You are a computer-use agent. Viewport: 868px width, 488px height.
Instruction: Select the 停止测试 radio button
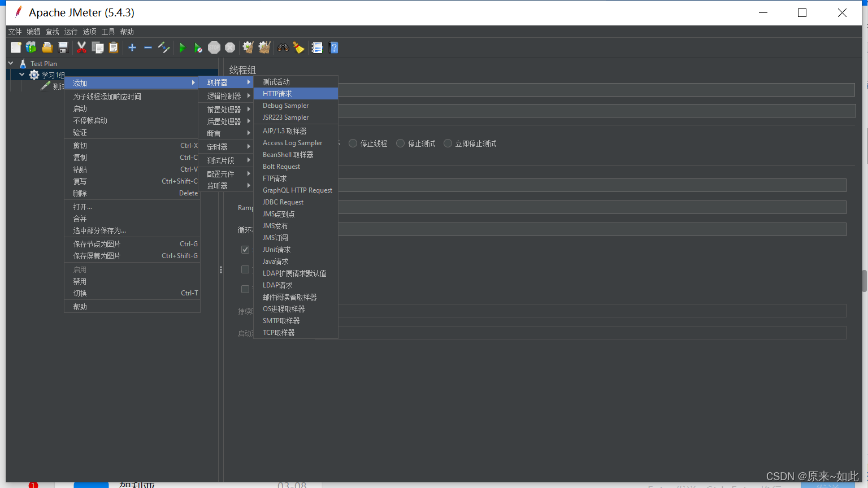tap(401, 143)
